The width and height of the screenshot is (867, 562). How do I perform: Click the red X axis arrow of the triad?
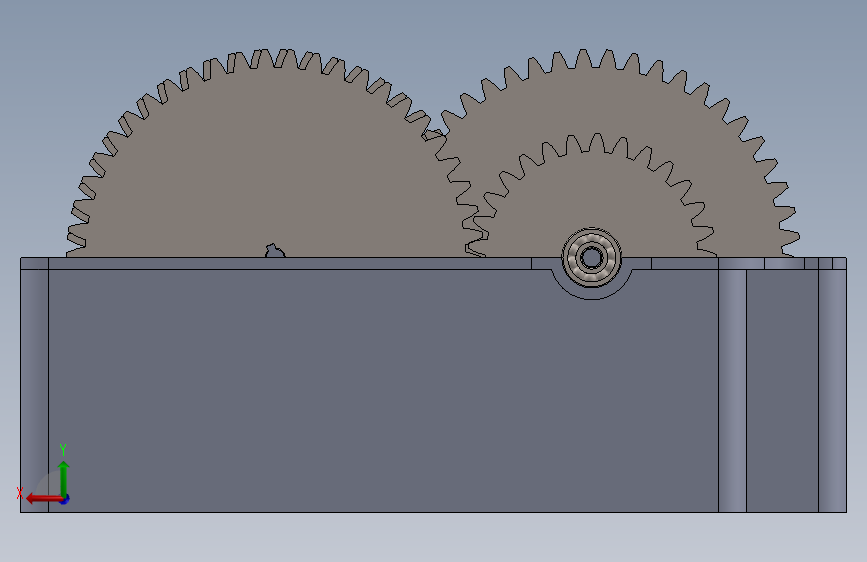tap(43, 498)
